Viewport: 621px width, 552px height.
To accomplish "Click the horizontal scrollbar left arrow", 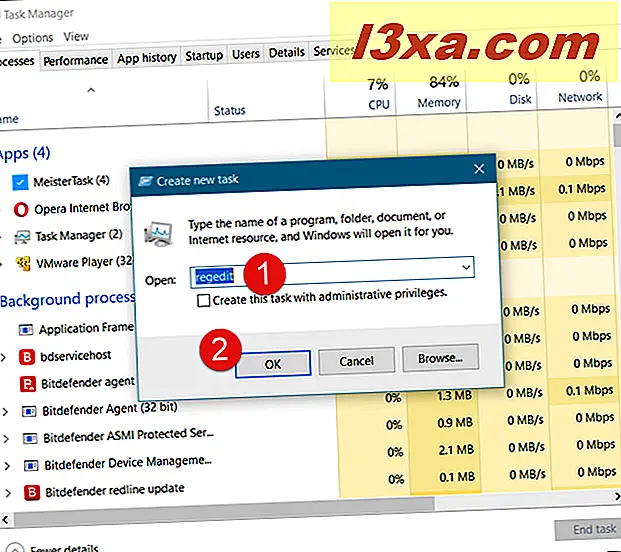I will [x=5, y=520].
